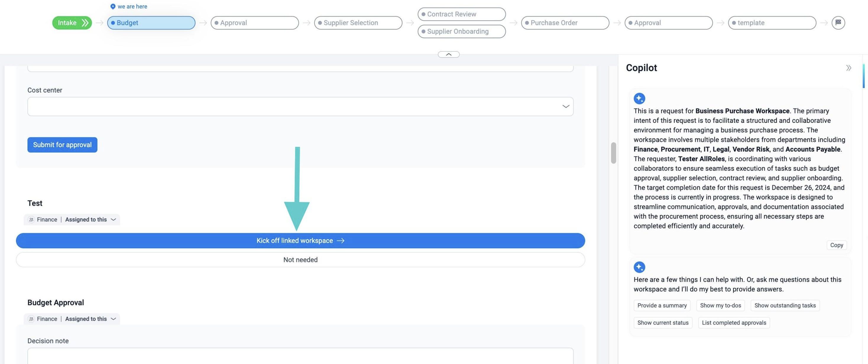Click Submit for approval button
This screenshot has width=868, height=364.
pyautogui.click(x=62, y=145)
